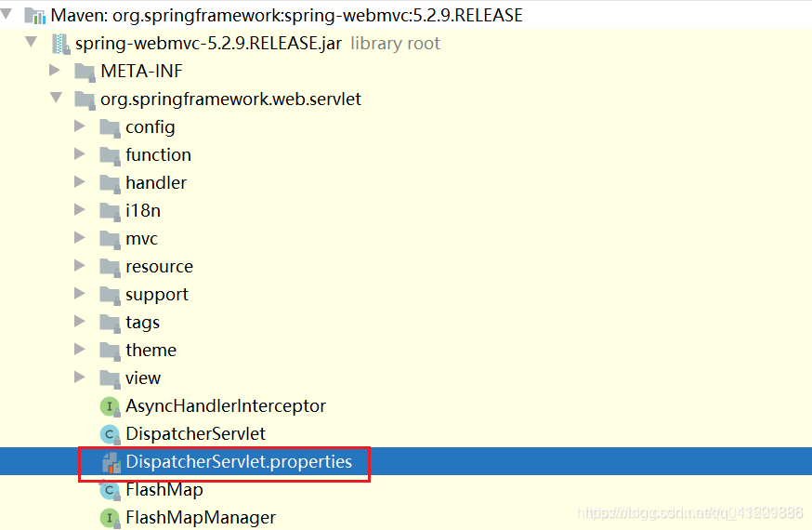The width and height of the screenshot is (812, 530).
Task: Select the i18n package label
Action: (143, 211)
